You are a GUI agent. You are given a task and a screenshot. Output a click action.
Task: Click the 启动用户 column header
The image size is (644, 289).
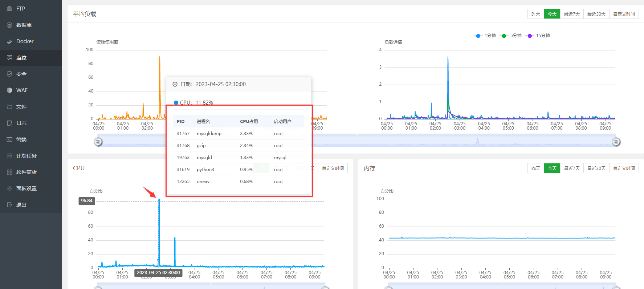pos(283,122)
